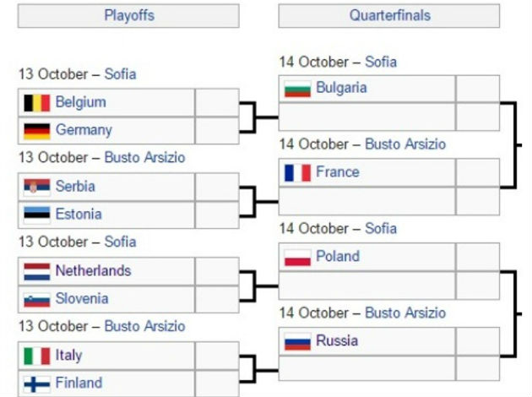The image size is (532, 397).
Task: Click the Belgium flag icon
Action: coord(36,103)
